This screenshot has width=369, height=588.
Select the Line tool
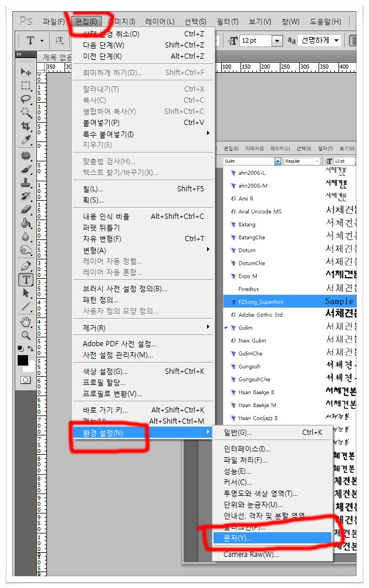click(x=26, y=306)
